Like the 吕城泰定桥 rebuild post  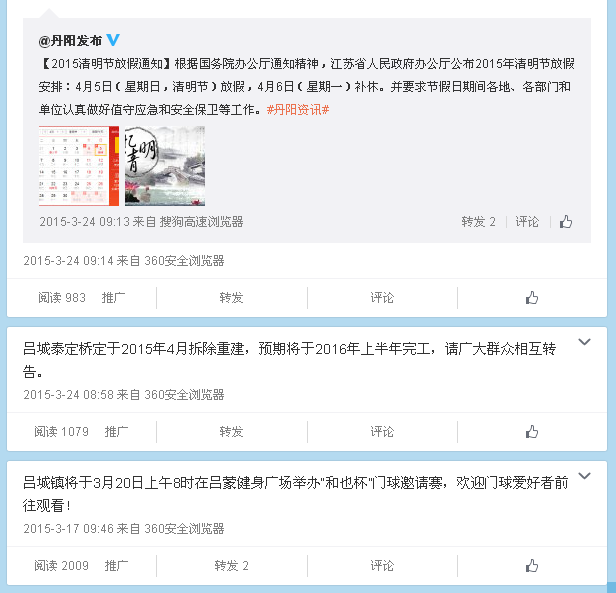532,432
